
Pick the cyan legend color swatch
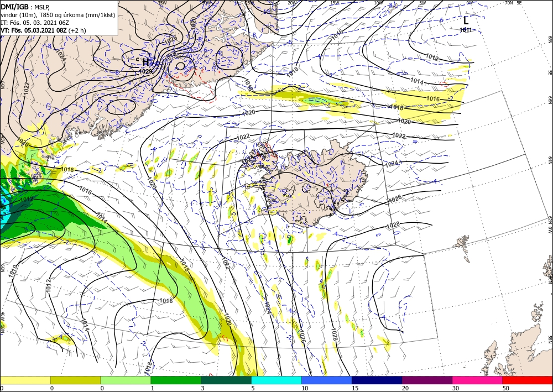pyautogui.click(x=276, y=380)
